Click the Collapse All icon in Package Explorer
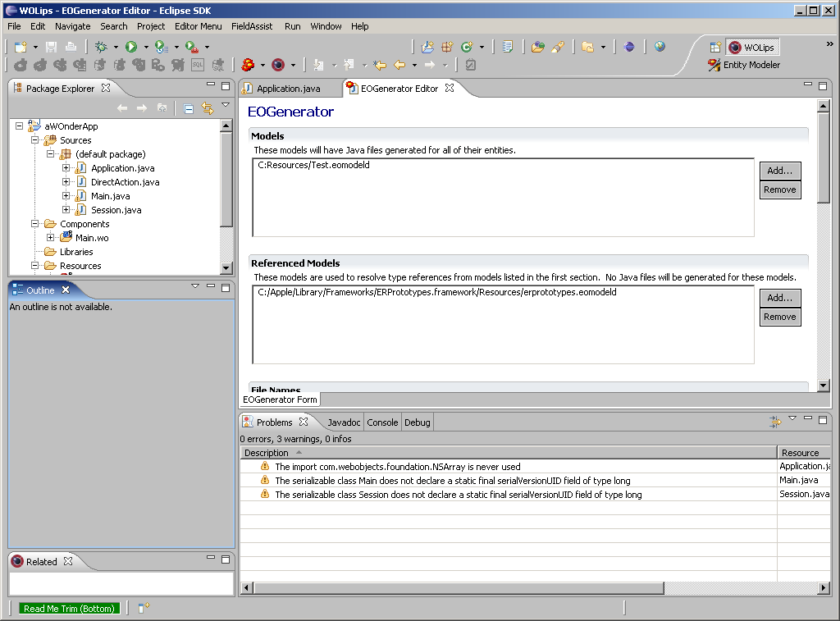 point(189,109)
